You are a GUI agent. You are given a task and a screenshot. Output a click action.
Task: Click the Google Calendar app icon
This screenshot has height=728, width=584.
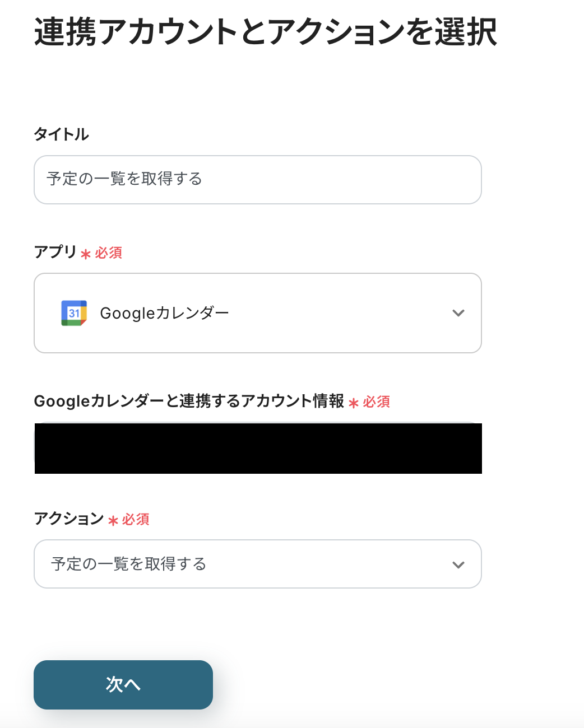pyautogui.click(x=74, y=313)
